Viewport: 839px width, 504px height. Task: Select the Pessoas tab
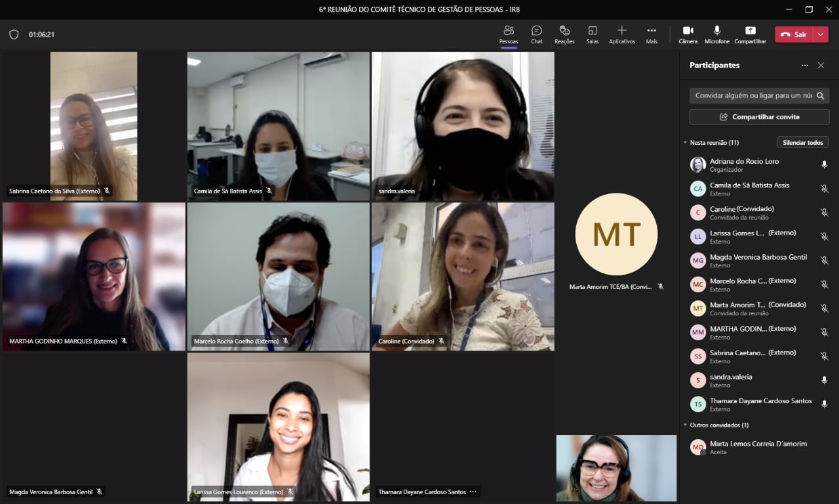(509, 35)
